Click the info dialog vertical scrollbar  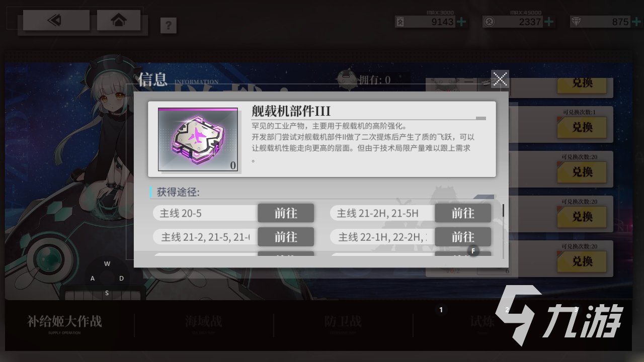coord(503,210)
